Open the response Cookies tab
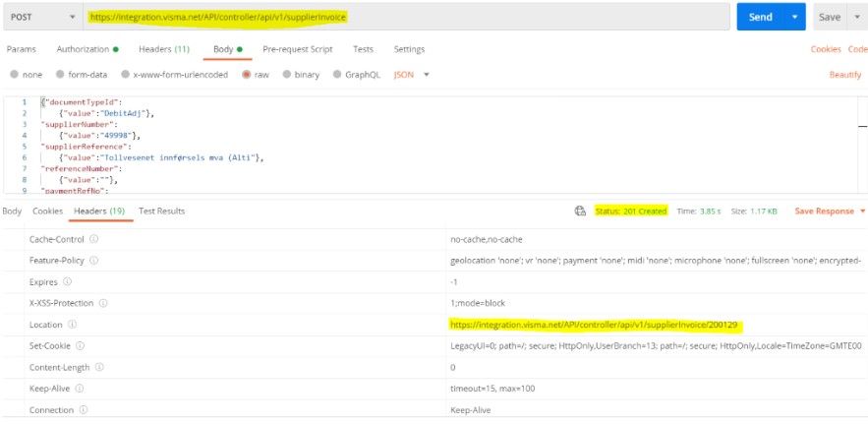 click(47, 212)
